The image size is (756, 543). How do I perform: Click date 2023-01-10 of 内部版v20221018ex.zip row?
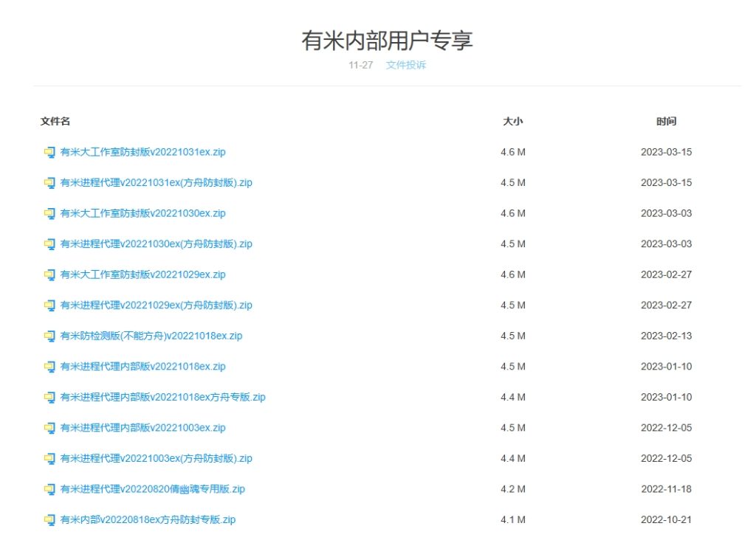point(667,367)
